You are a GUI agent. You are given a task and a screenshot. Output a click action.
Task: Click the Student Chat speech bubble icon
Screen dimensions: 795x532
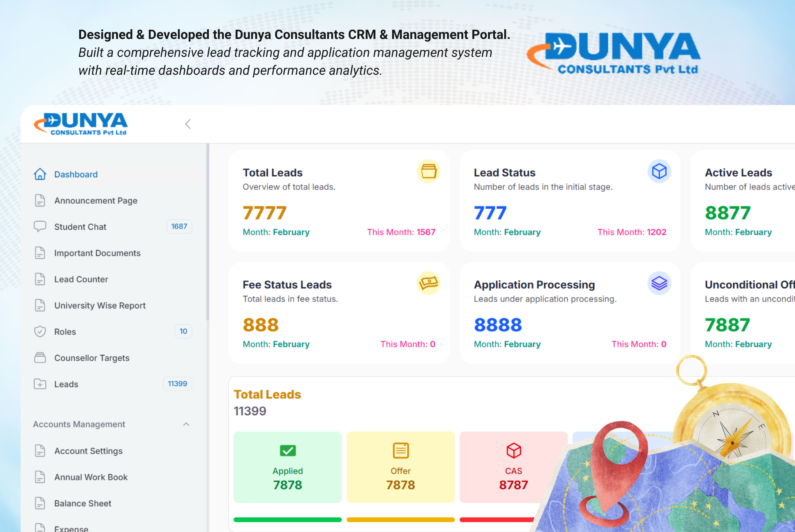40,226
